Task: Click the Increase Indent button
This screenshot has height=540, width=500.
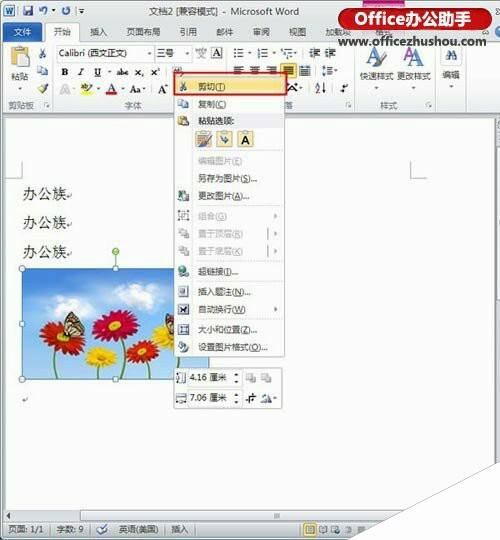Action: click(330, 53)
